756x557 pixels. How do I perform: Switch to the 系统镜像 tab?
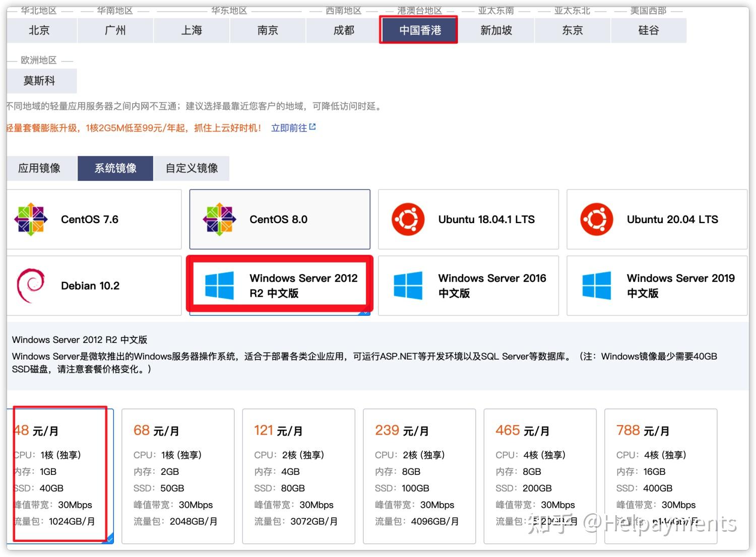pyautogui.click(x=115, y=168)
